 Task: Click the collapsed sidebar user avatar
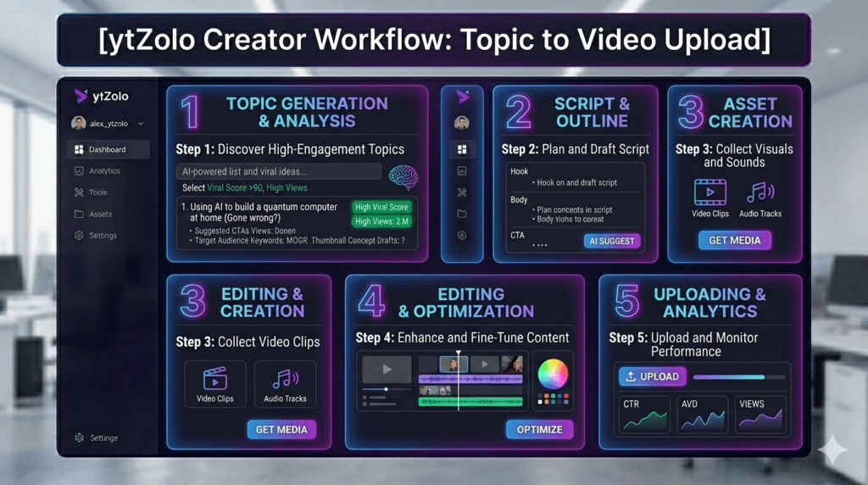(462, 123)
